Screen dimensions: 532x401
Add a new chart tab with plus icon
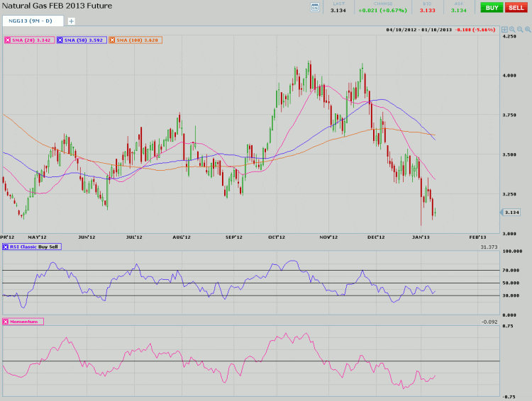pos(71,21)
